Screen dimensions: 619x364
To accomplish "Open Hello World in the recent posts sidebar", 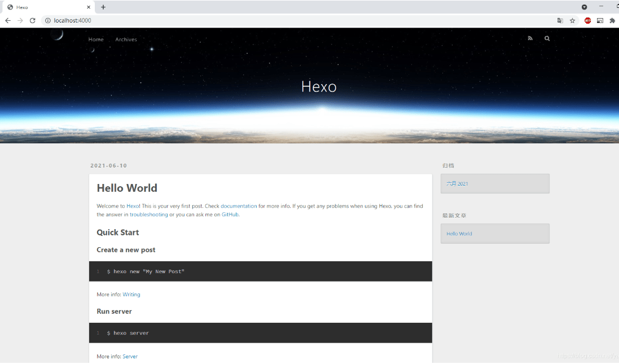I will 459,234.
